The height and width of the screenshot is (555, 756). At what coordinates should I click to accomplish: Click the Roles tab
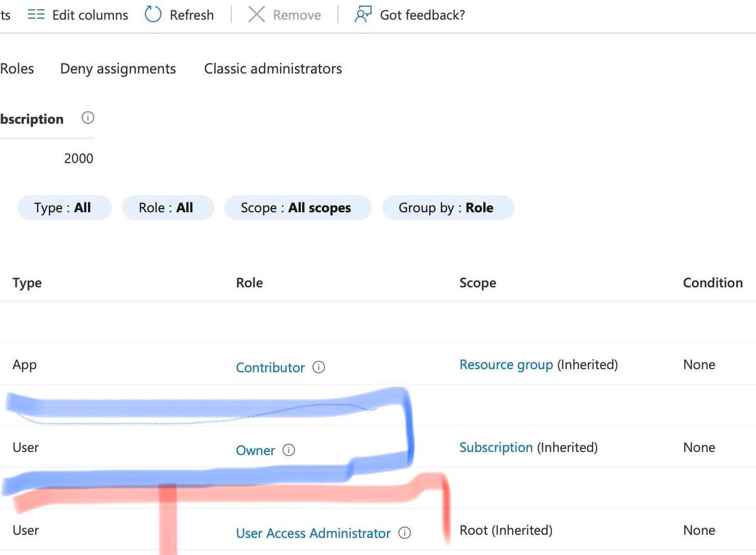coord(17,68)
